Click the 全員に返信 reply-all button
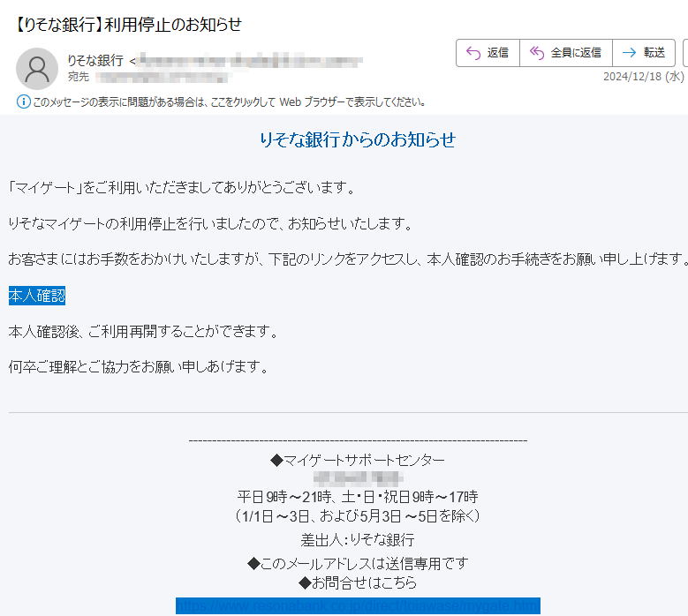Image resolution: width=688 pixels, height=616 pixels. point(566,53)
